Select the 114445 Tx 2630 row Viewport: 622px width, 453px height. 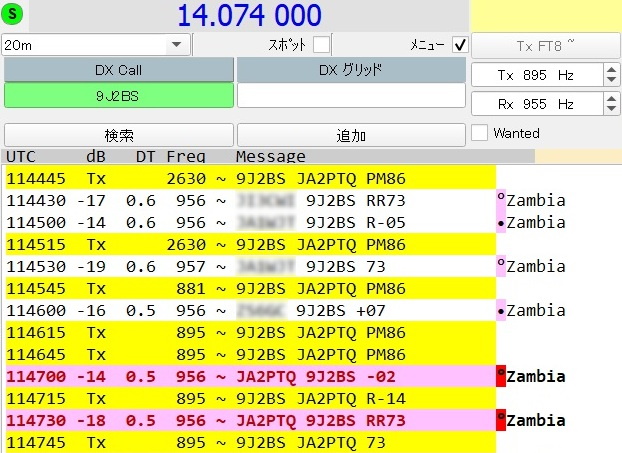[251, 179]
